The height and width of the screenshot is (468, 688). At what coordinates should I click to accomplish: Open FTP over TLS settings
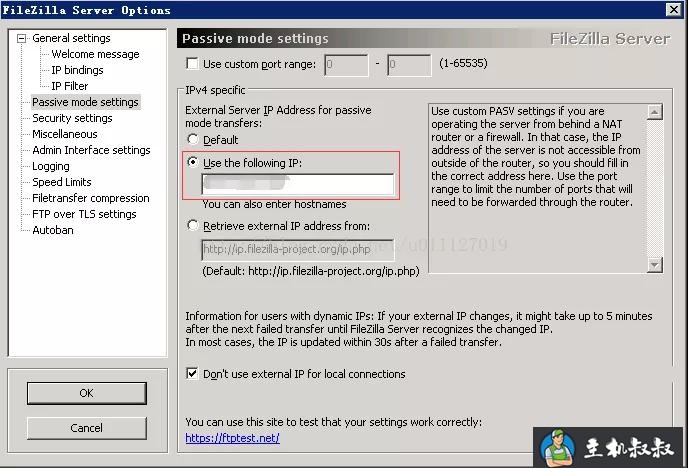(84, 214)
